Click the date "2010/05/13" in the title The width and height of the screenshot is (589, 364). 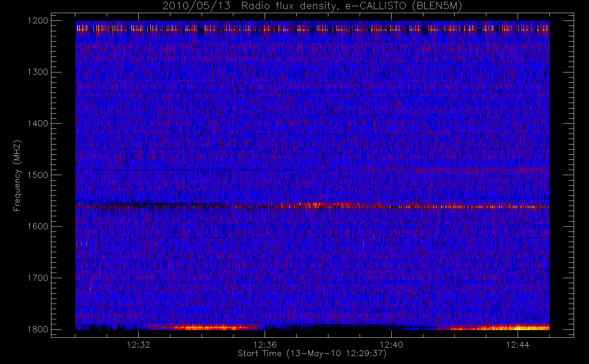click(197, 6)
